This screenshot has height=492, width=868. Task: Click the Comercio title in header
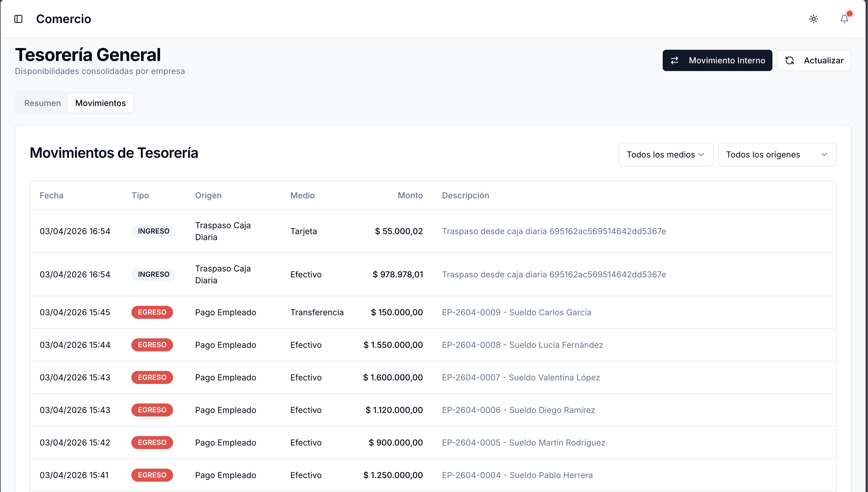pos(64,19)
